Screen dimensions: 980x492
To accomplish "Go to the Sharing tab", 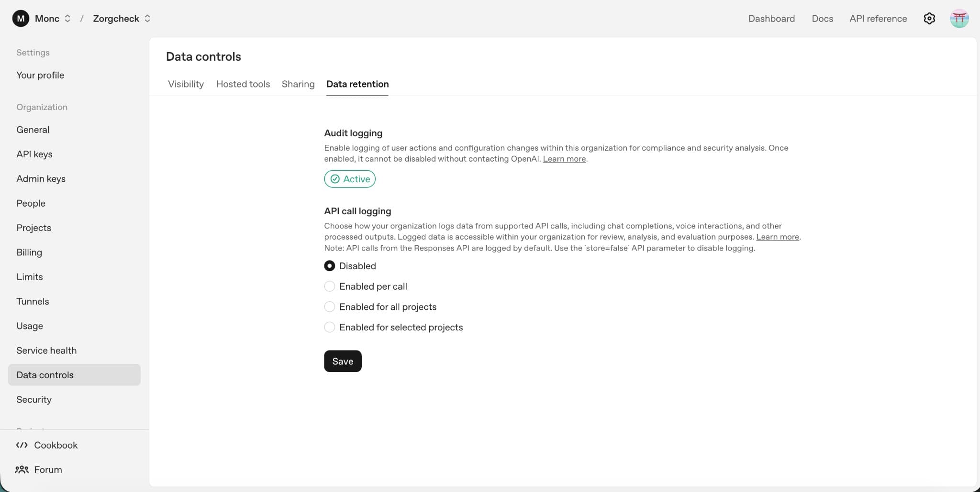I will [298, 84].
